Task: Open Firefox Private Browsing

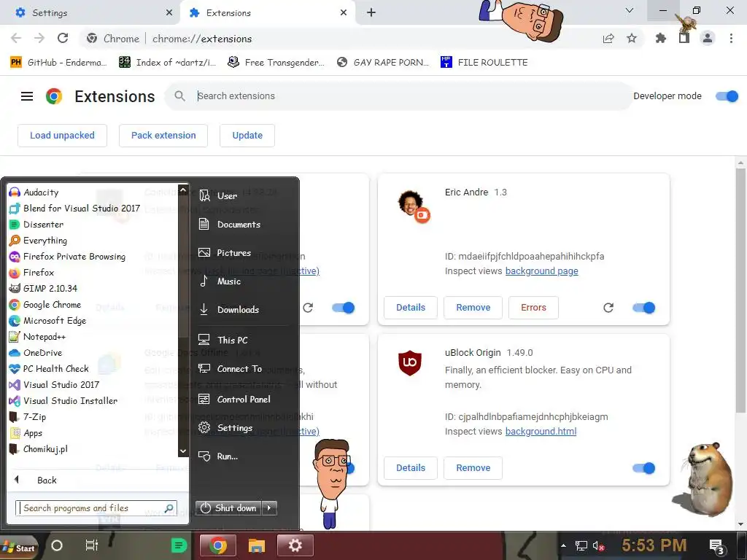Action: coord(68,257)
